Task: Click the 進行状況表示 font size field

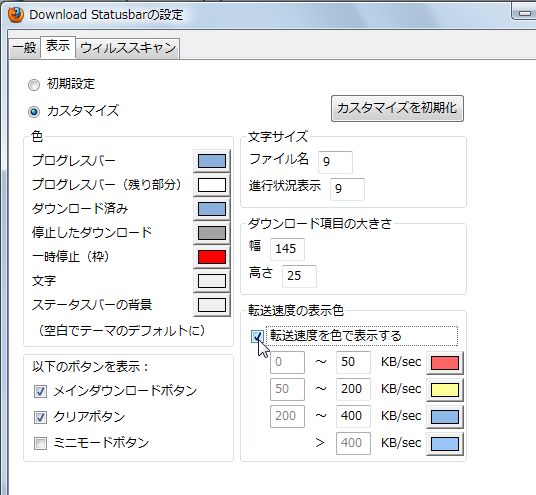Action: click(347, 189)
